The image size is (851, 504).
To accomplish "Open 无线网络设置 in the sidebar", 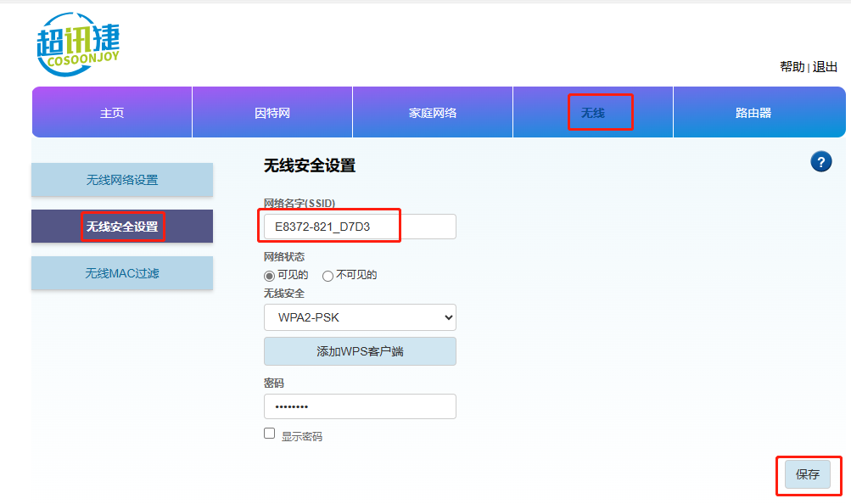I will click(x=122, y=180).
